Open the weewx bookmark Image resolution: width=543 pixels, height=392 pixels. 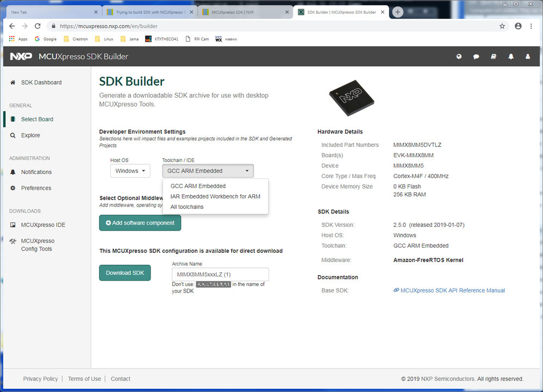coord(227,39)
